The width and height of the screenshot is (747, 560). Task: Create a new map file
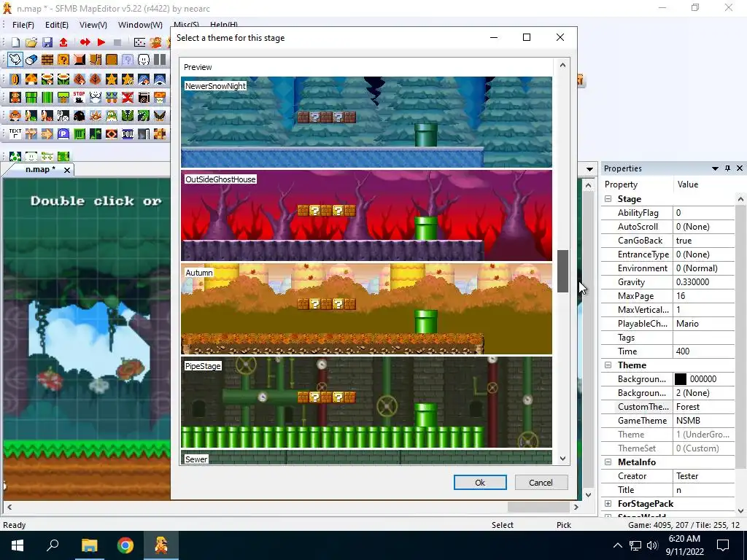point(15,42)
